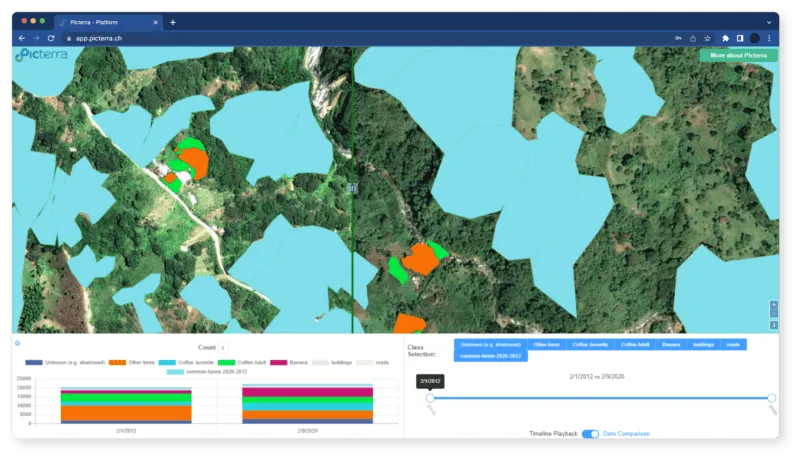
Task: Click the More about Picterra button
Action: [738, 55]
